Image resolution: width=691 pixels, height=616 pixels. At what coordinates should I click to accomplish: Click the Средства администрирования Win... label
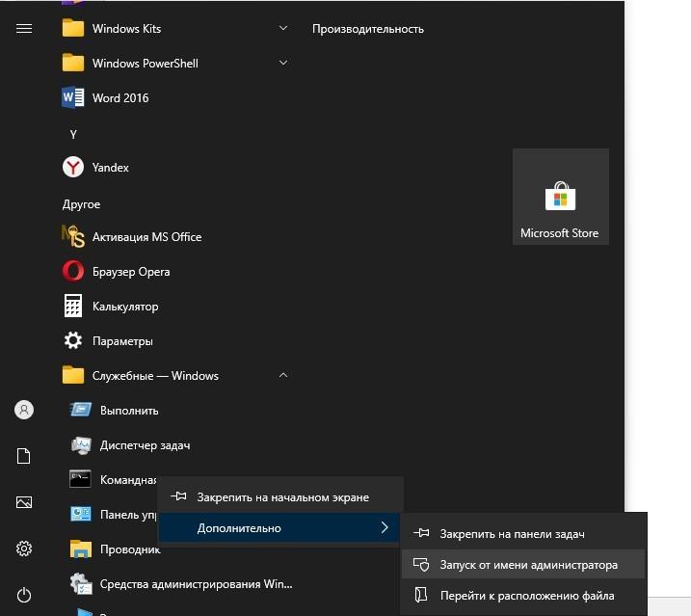[196, 584]
